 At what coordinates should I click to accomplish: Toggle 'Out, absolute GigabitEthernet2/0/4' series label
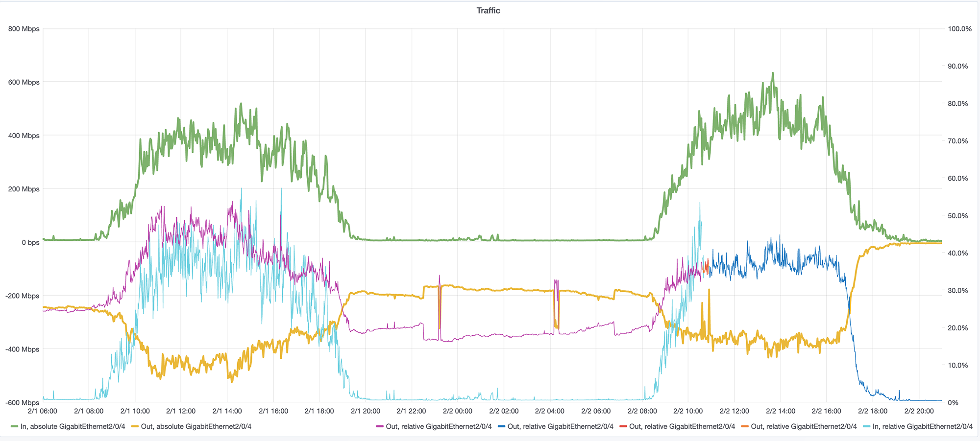[196, 427]
